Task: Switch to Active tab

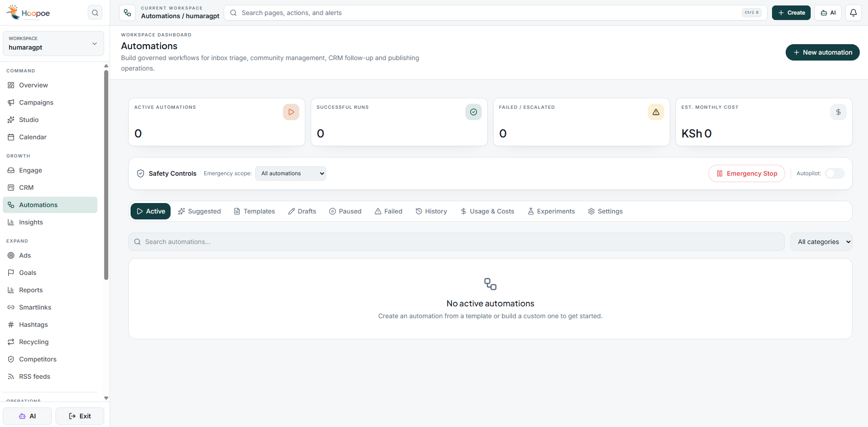Action: [x=151, y=211]
